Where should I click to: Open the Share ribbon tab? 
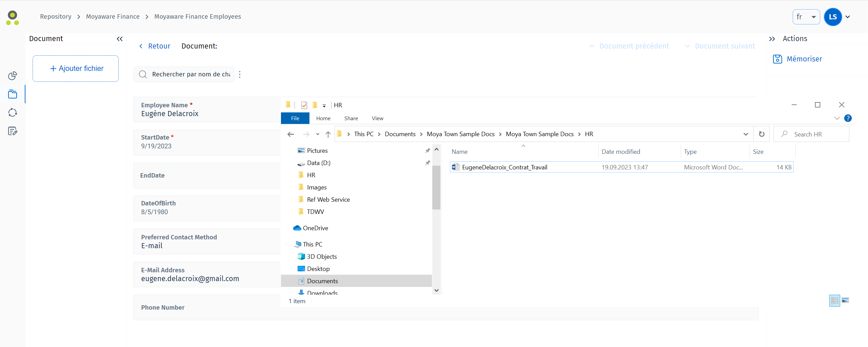[x=351, y=118]
